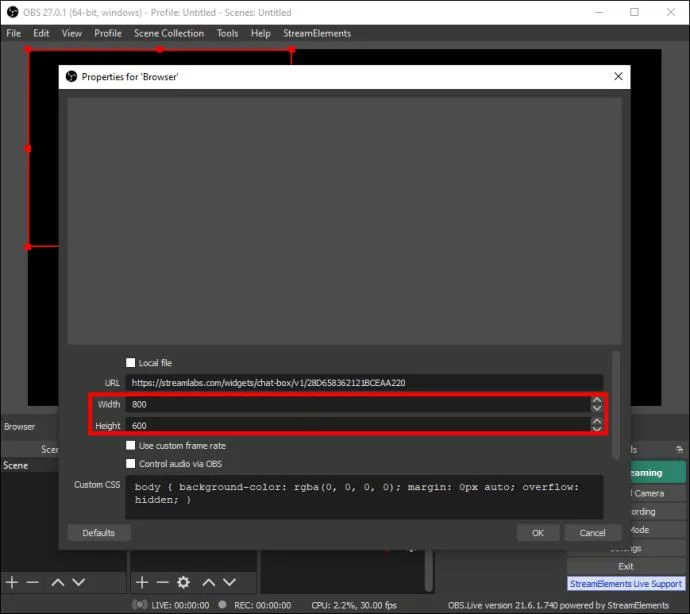Click the Virtual Camera button

(x=658, y=493)
